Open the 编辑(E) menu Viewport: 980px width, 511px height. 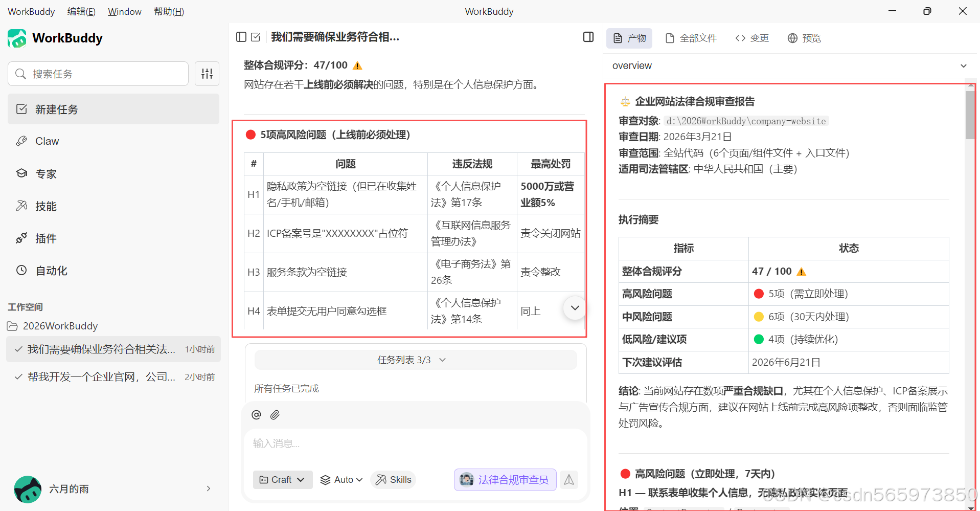click(81, 11)
